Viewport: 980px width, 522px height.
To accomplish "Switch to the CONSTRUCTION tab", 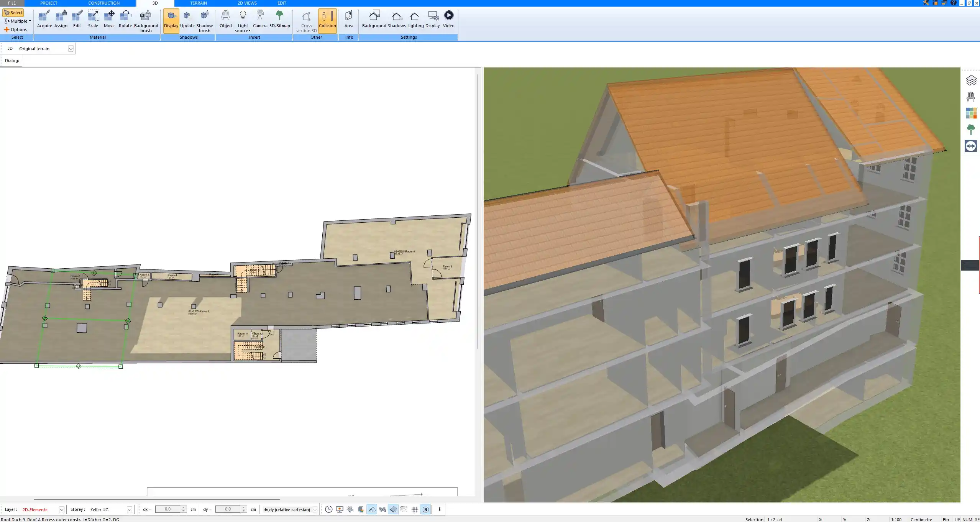I will tap(104, 3).
